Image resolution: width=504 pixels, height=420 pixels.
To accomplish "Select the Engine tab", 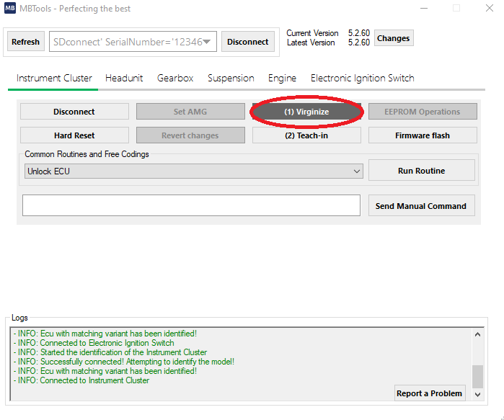I will tap(282, 78).
